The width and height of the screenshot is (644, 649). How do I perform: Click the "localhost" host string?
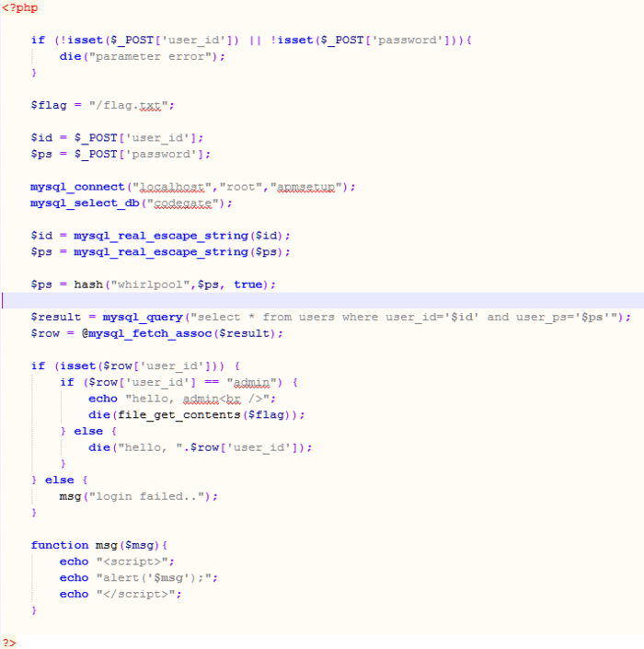(x=172, y=187)
